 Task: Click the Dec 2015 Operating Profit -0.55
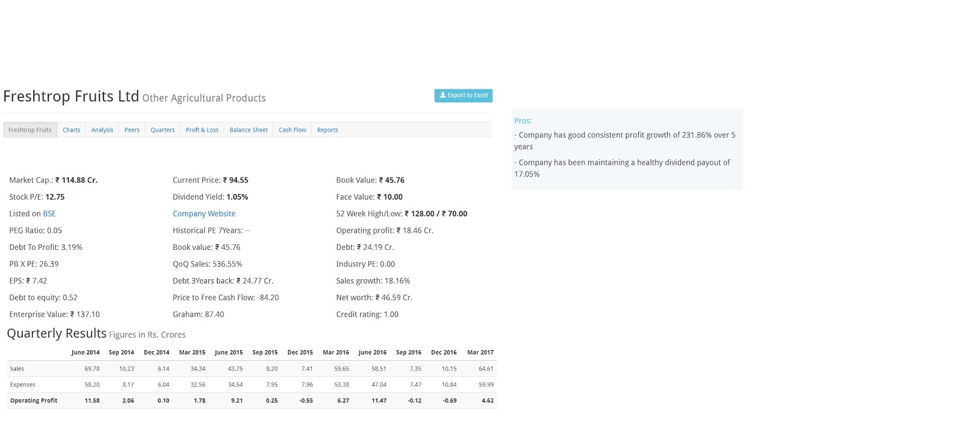coord(306,401)
